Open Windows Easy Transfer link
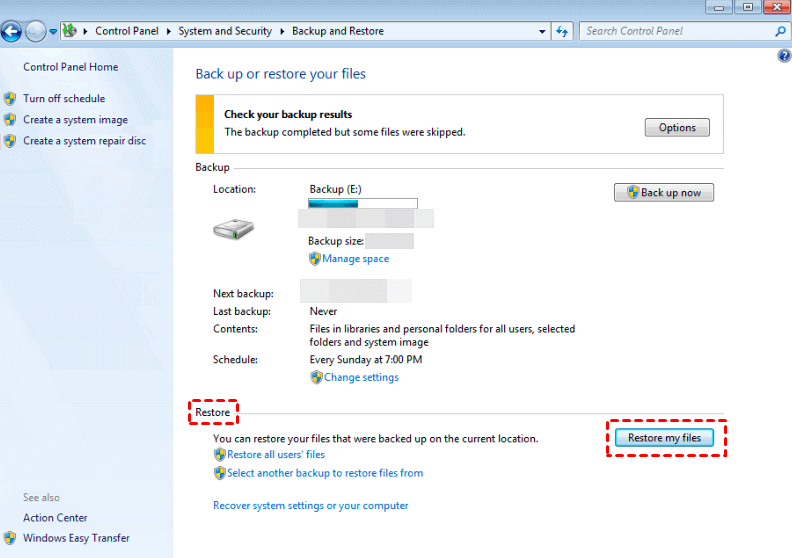The image size is (792, 558). pyautogui.click(x=76, y=538)
